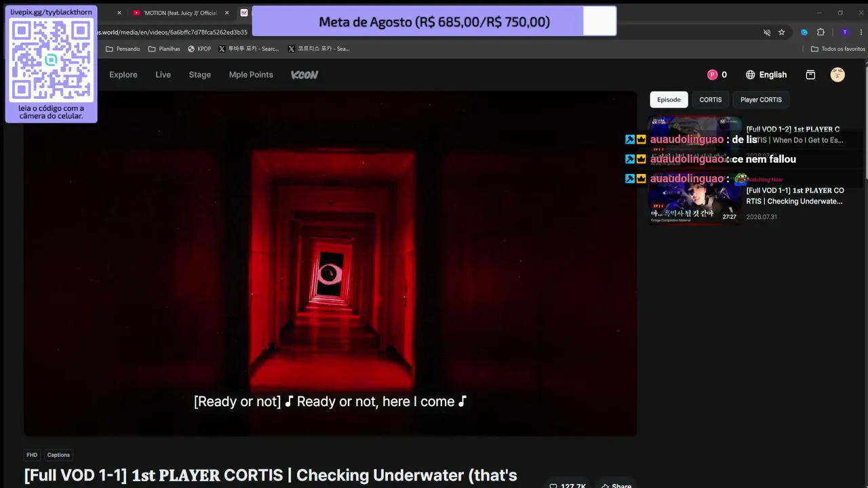
Task: Open the Pensando bookmark folder
Action: tap(123, 49)
